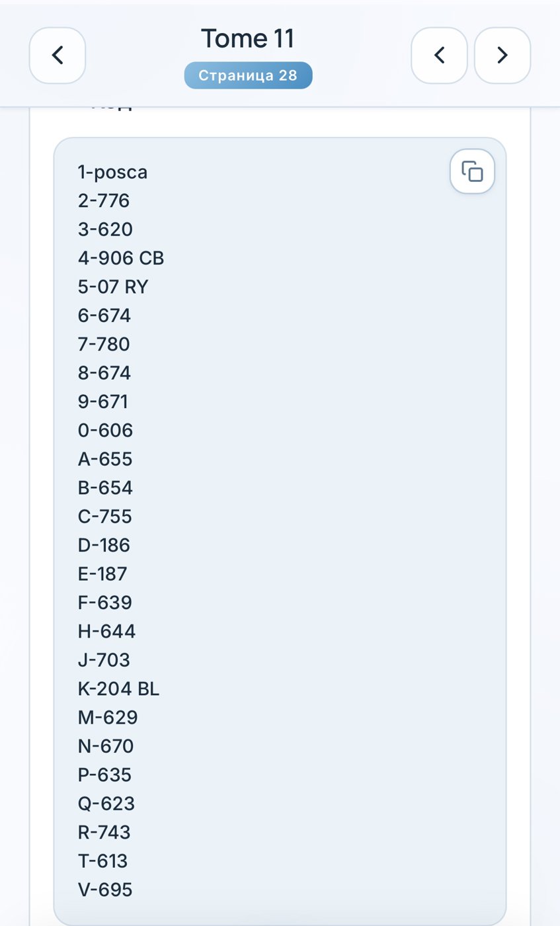Screen dimensions: 560x926
Task: Go back using the left header arrow
Action: 58,56
